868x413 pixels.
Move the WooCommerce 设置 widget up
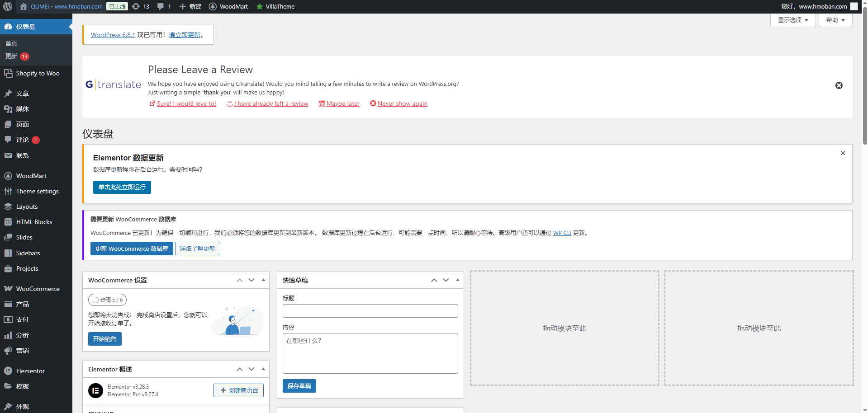coord(240,280)
